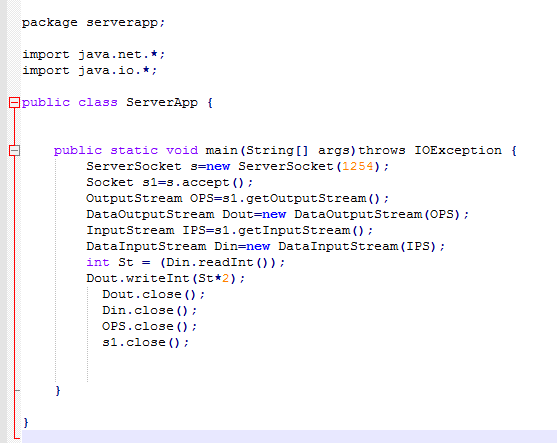Click the 'import java.io.*;' line
This screenshot has height=443, width=557.
90,70
